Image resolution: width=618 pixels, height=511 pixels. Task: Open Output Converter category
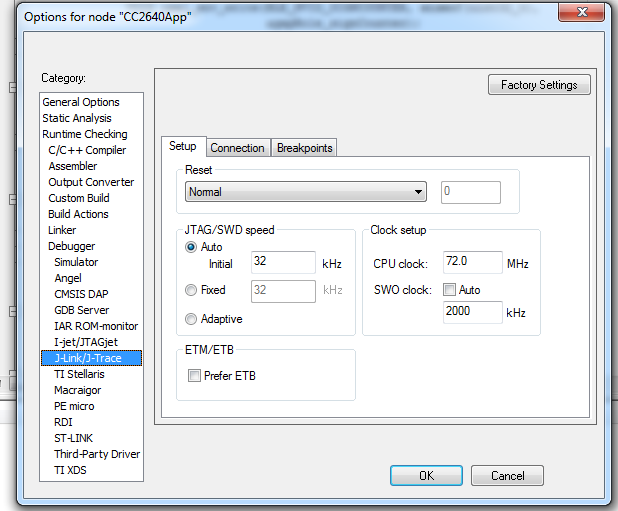(x=91, y=182)
